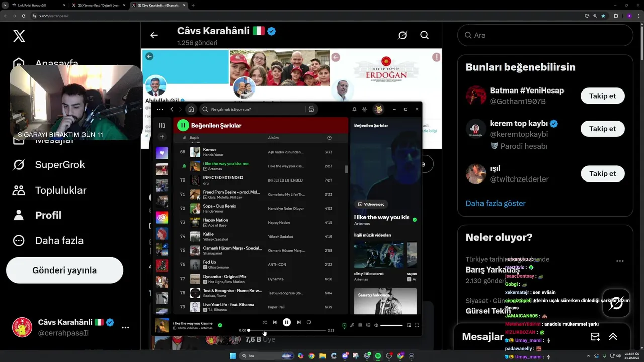Sort songs by Albüm column
This screenshot has width=644, height=362.
coord(273,138)
